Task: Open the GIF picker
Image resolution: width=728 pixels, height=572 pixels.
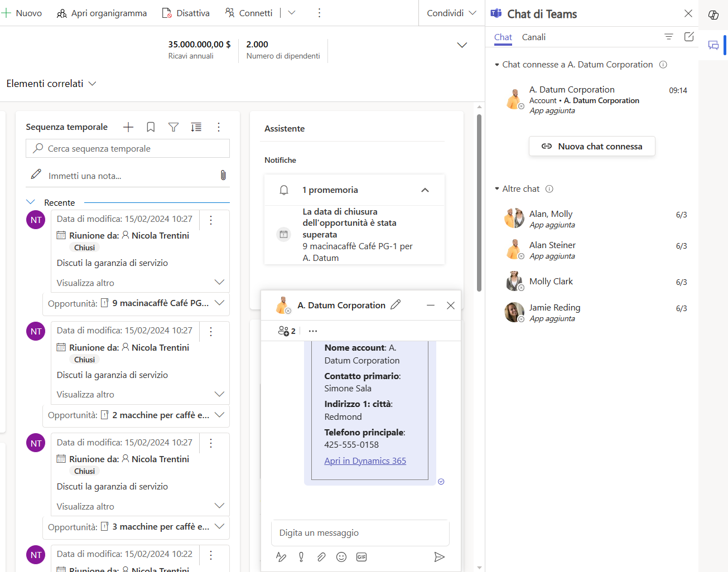Action: tap(361, 557)
